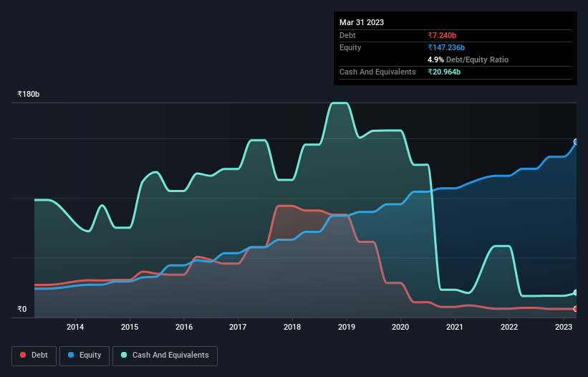Screen dimensions: 588x377
Task: Click the Cash And Equivalents tooltip row label
Action: click(x=377, y=72)
